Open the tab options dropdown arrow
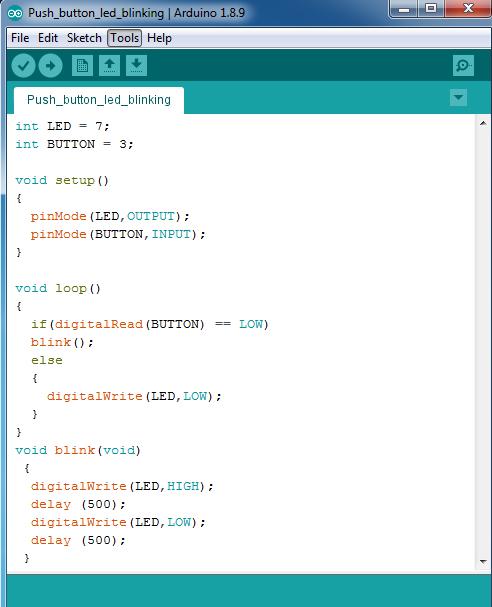The height and width of the screenshot is (607, 492). click(458, 97)
